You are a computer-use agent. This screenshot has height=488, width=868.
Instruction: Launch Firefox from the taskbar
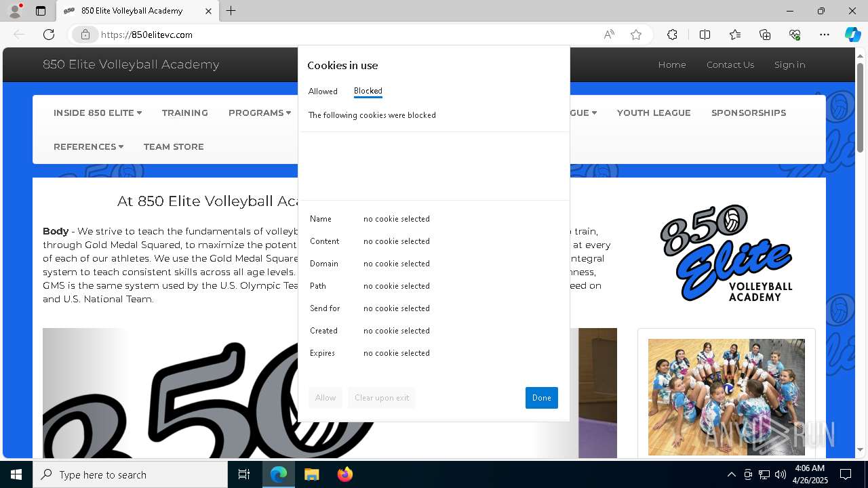(x=344, y=474)
